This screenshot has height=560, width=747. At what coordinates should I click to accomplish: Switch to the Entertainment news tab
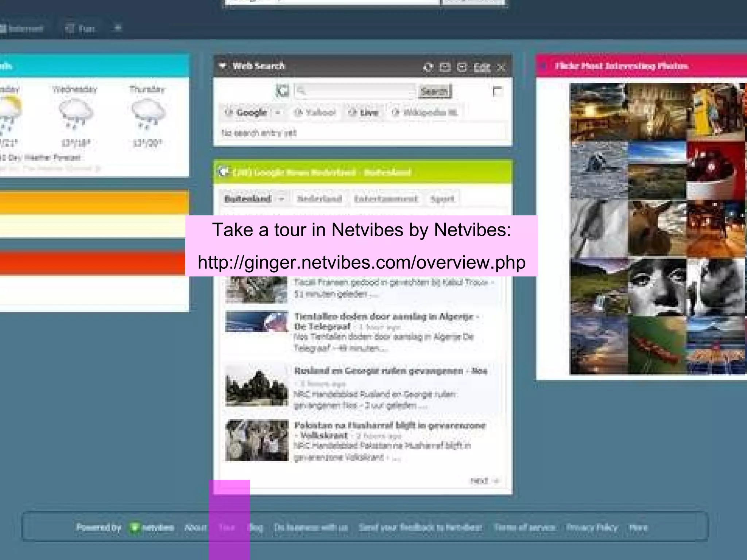pyautogui.click(x=386, y=199)
